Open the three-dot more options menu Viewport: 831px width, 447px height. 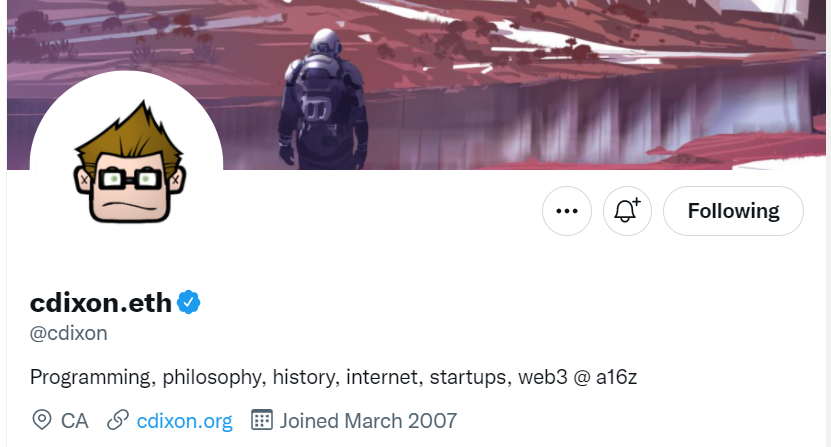point(567,211)
